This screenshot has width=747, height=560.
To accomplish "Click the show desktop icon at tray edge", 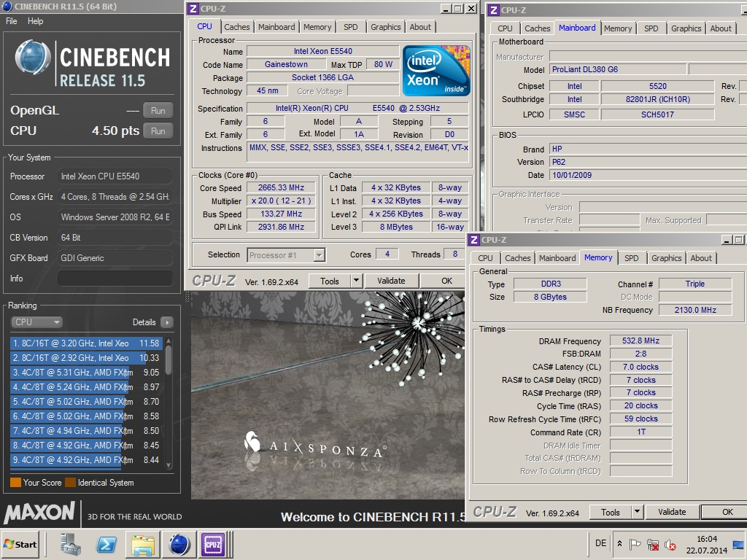I will (x=738, y=544).
